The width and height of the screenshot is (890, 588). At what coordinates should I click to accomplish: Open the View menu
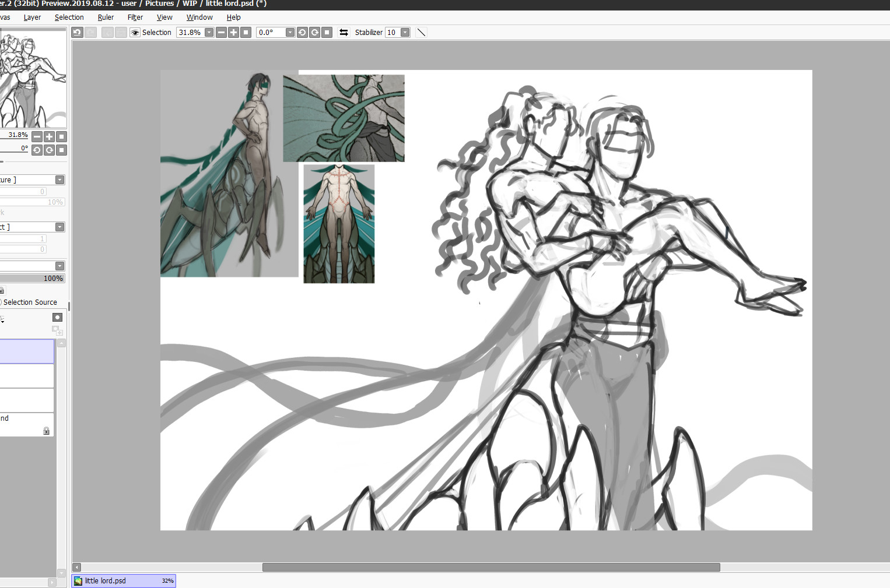pos(164,17)
